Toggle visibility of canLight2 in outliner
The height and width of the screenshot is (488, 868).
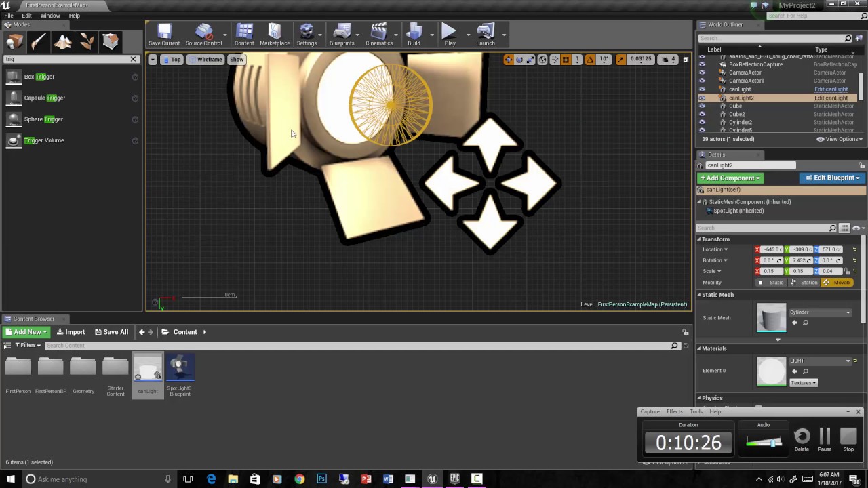click(702, 98)
